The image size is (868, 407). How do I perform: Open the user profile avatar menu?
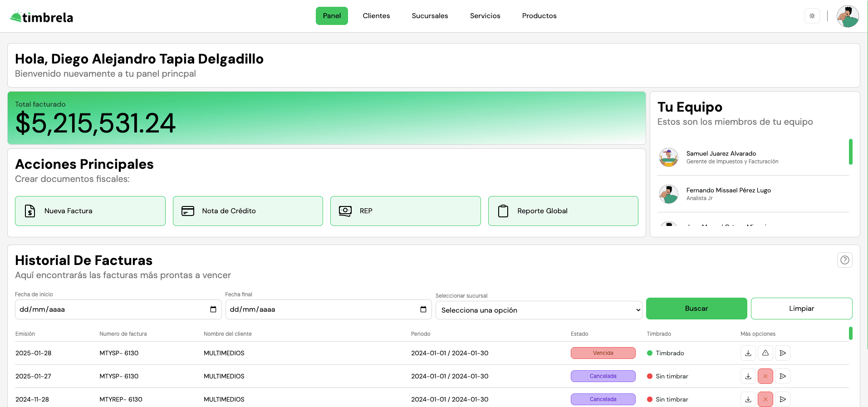click(847, 16)
